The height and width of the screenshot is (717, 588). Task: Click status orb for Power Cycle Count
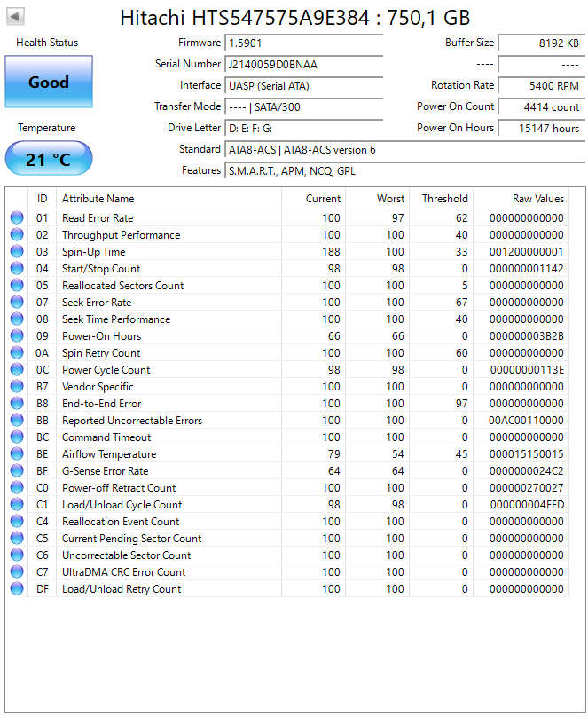tap(17, 369)
